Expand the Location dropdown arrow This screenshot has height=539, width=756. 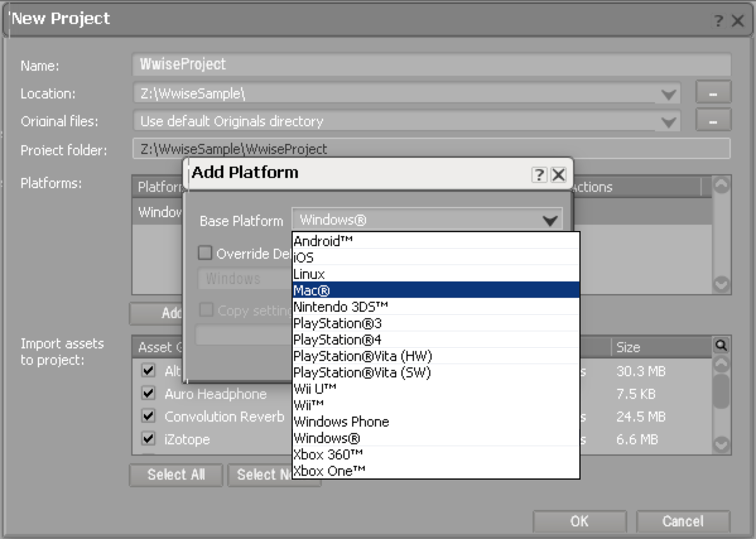click(668, 94)
